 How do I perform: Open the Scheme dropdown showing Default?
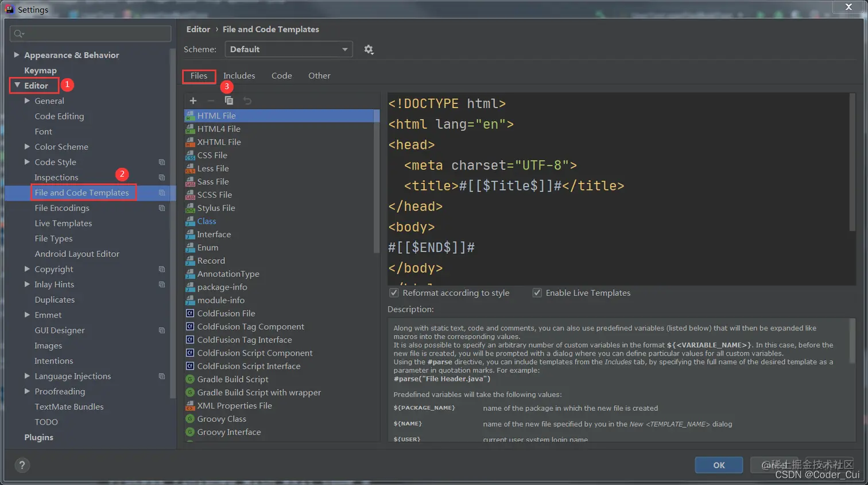pyautogui.click(x=288, y=49)
